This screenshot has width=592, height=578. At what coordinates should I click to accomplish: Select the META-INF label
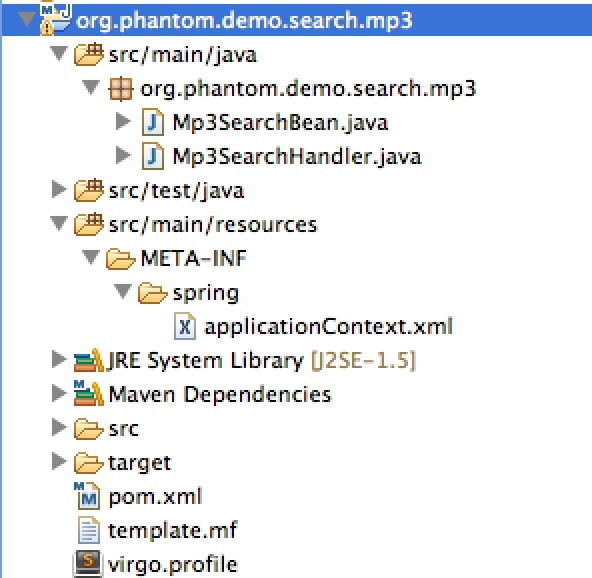(x=194, y=259)
